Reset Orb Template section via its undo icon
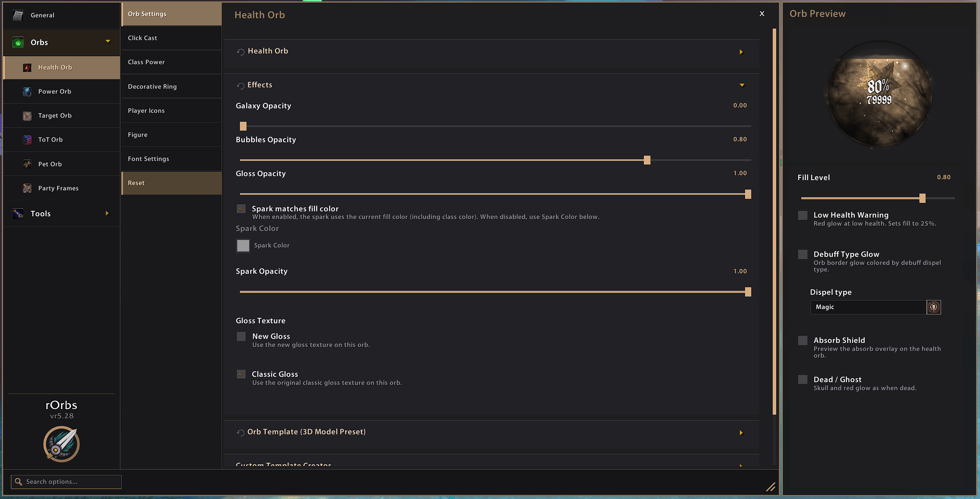Image resolution: width=980 pixels, height=499 pixels. [x=241, y=433]
